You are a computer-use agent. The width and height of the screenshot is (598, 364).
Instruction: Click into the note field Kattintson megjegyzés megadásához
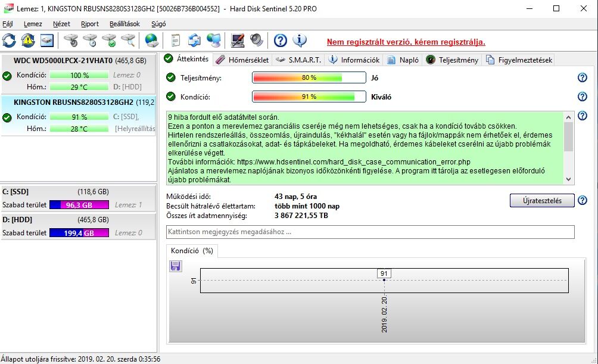(x=370, y=232)
